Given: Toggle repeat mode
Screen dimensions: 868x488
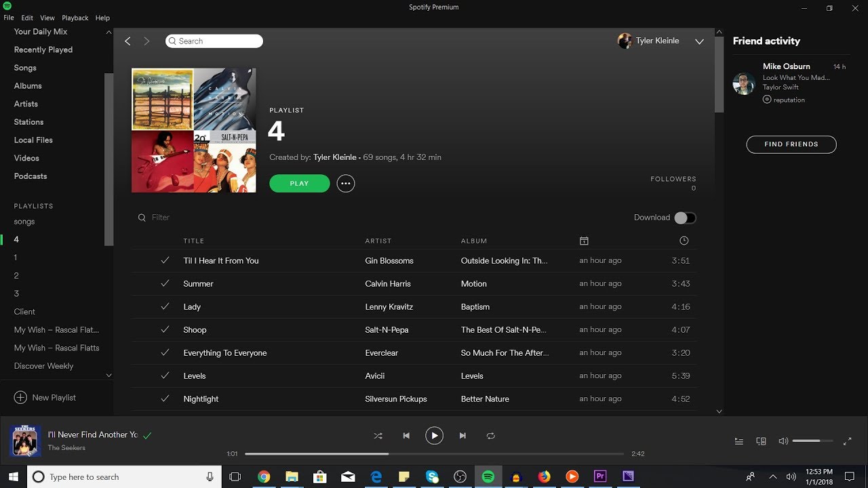Looking at the screenshot, I should pyautogui.click(x=491, y=436).
